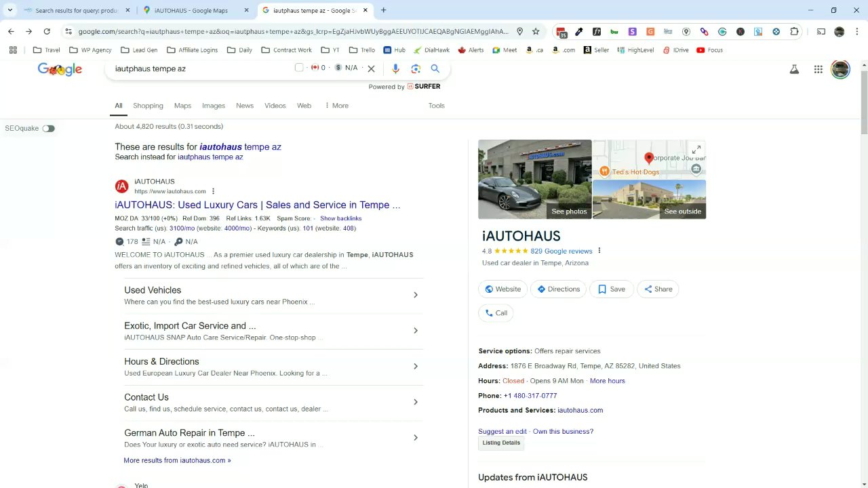Open the IDrive bookmark
868x488 pixels.
coord(675,50)
